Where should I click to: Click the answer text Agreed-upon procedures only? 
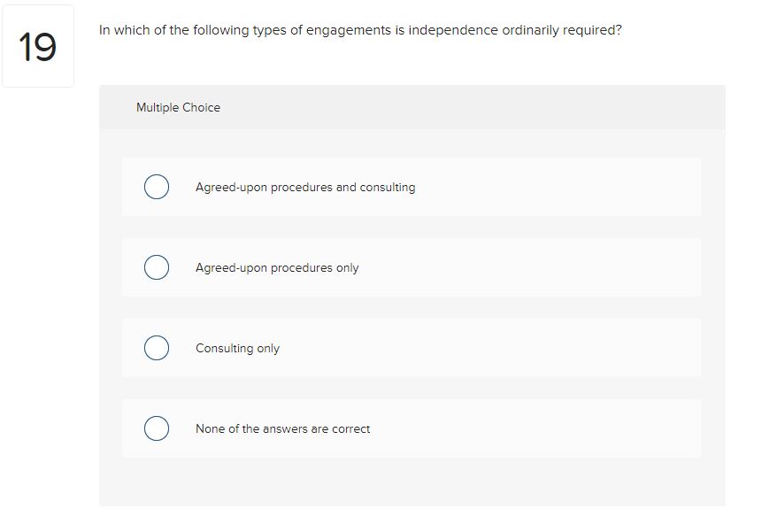point(277,267)
